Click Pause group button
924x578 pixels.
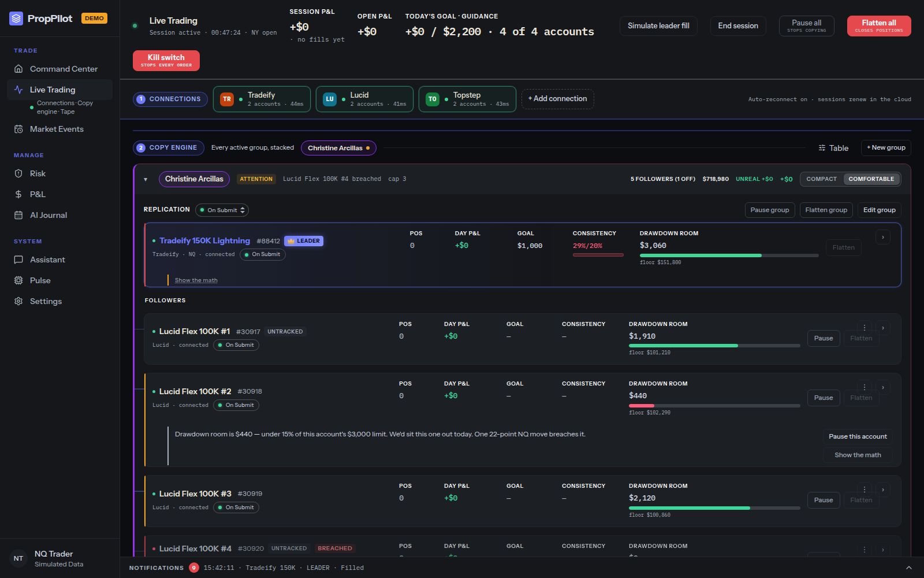tap(770, 210)
